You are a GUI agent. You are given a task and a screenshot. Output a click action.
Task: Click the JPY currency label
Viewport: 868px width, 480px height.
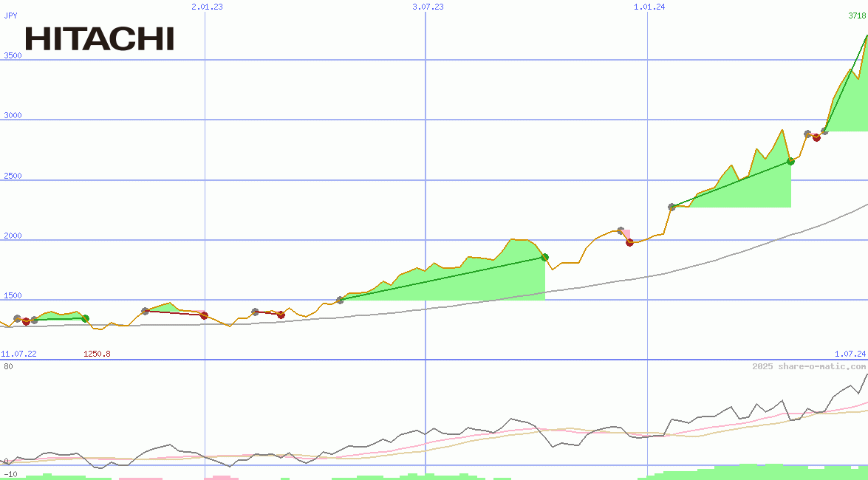(10, 16)
